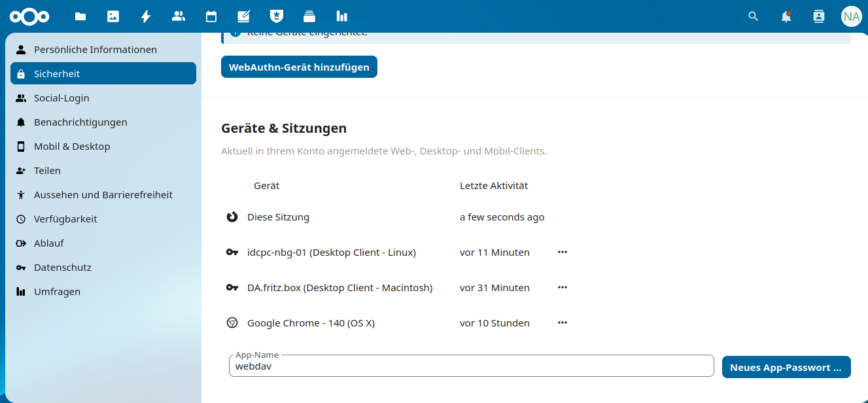Open the Photos app icon
The image size is (868, 403).
(113, 16)
